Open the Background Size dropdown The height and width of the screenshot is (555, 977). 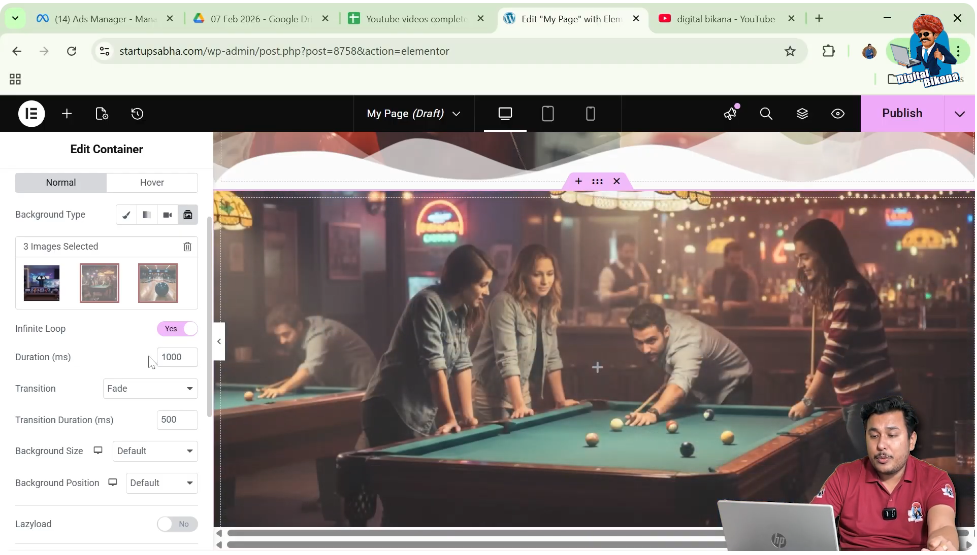pos(154,452)
